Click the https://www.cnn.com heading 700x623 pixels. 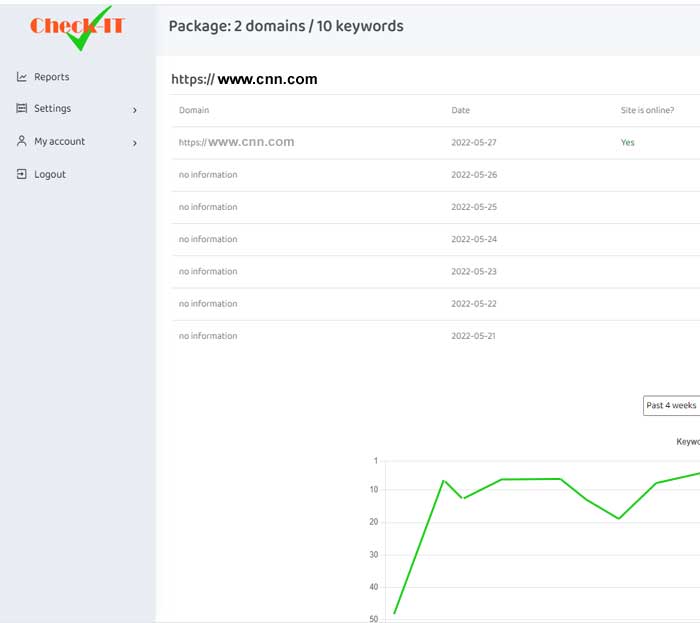244,79
